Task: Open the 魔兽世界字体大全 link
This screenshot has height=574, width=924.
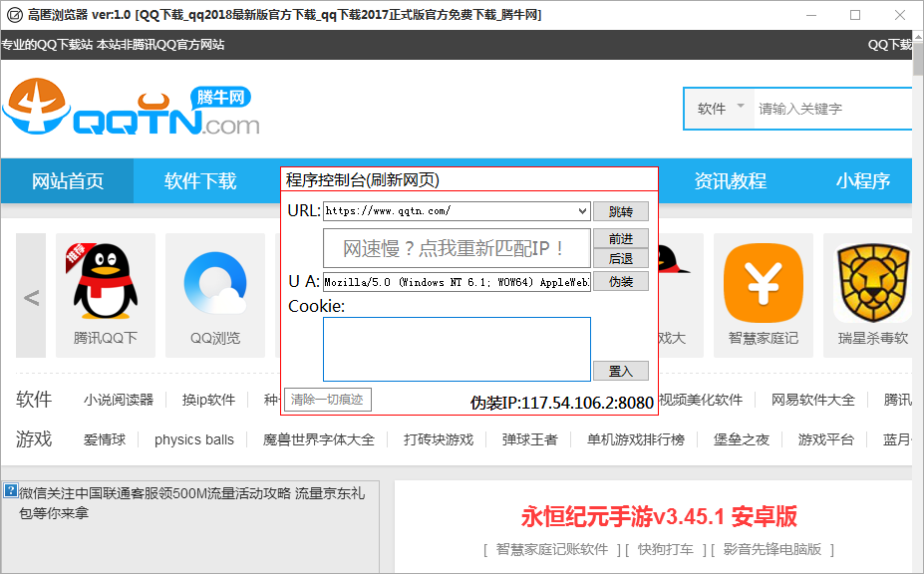Action: 319,439
